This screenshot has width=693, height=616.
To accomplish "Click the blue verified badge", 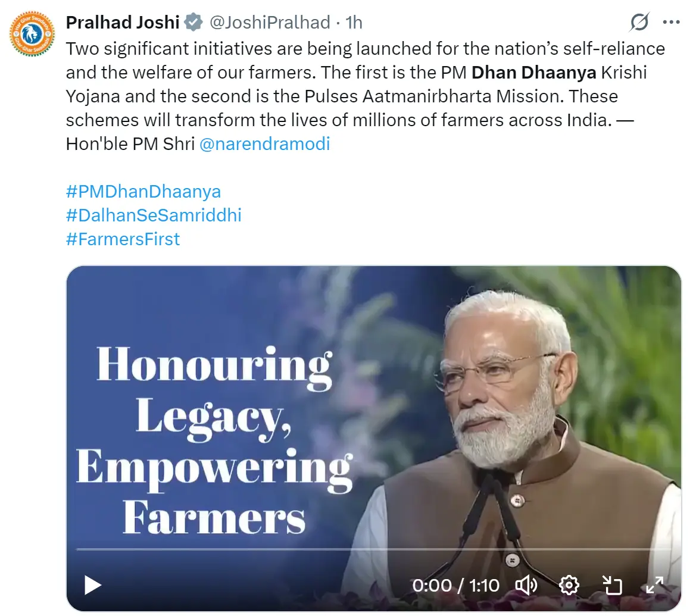I will (x=192, y=23).
